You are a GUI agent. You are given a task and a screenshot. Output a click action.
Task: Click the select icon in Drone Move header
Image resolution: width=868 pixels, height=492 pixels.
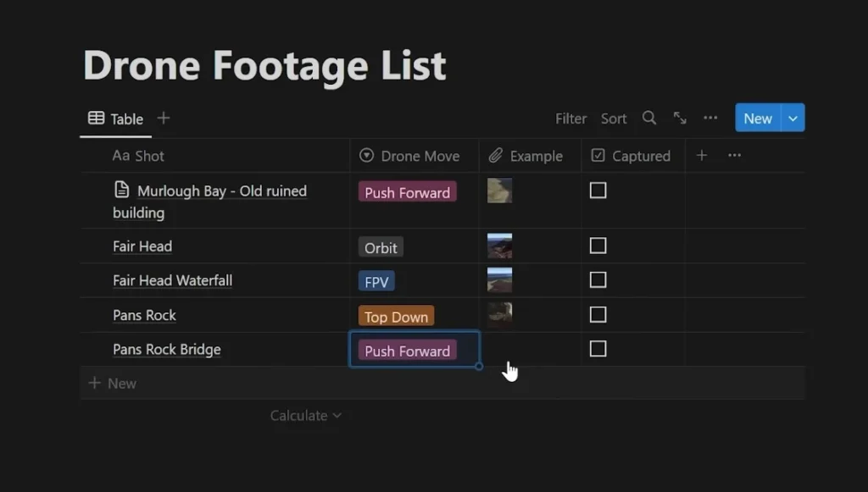[x=366, y=155]
